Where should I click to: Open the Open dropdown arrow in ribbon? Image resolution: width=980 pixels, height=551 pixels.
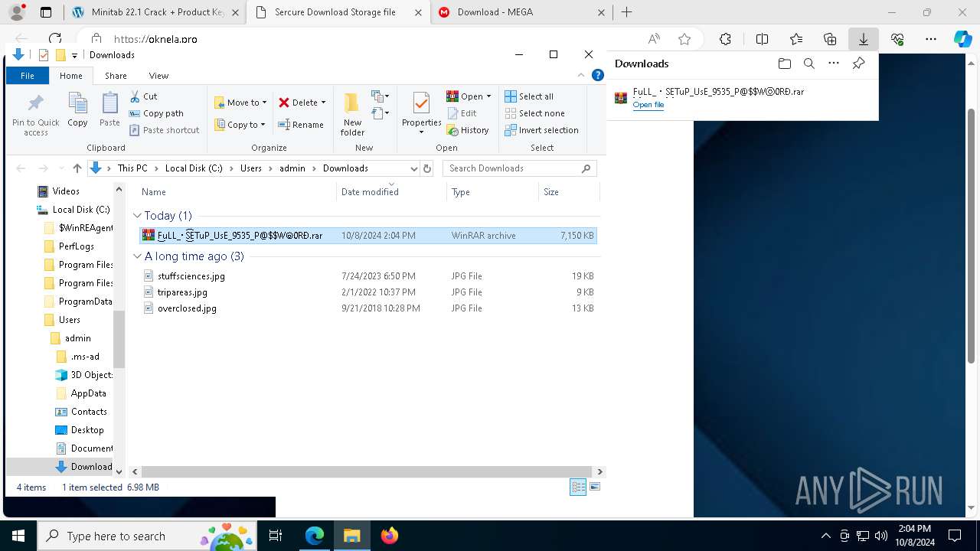tap(488, 96)
